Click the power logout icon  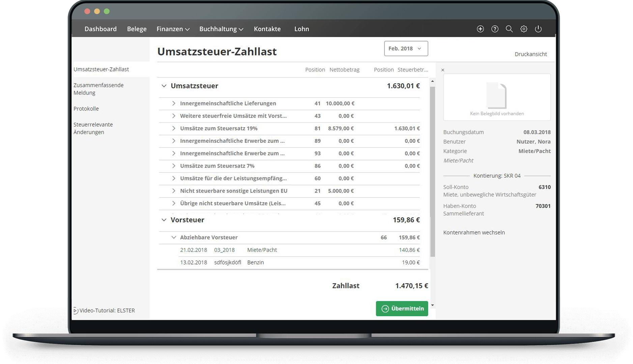[x=538, y=29]
